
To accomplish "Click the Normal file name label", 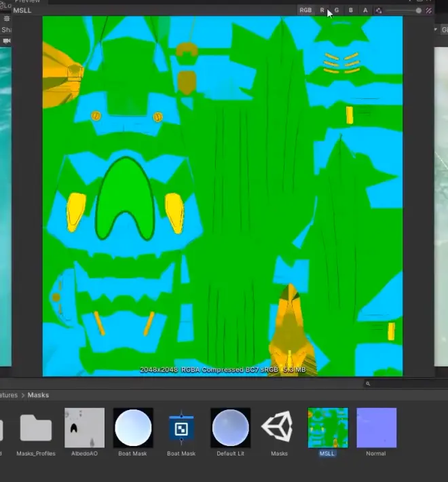I will (376, 453).
